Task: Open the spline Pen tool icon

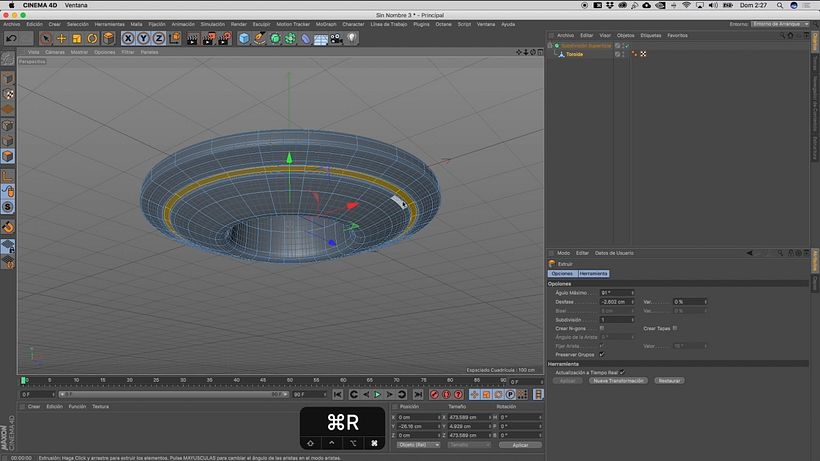Action: point(259,38)
